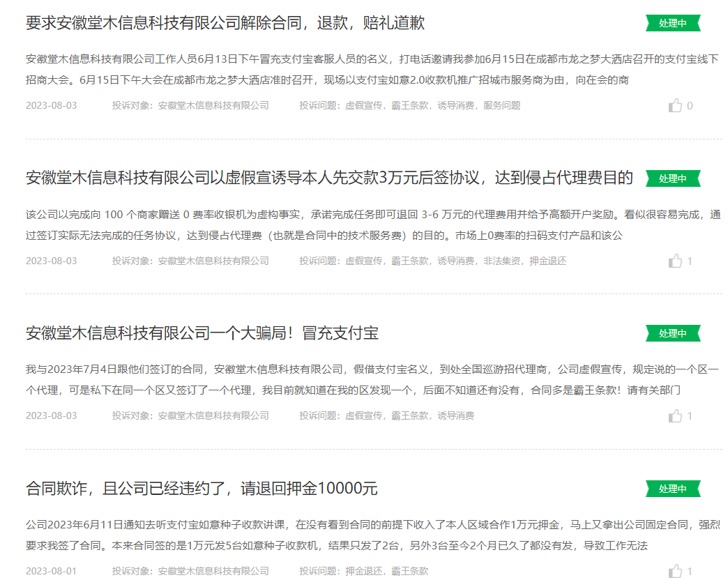The height and width of the screenshot is (580, 728).
Task: Click 投诉对象 company name in the 大骗局 complaint
Action: [213, 415]
